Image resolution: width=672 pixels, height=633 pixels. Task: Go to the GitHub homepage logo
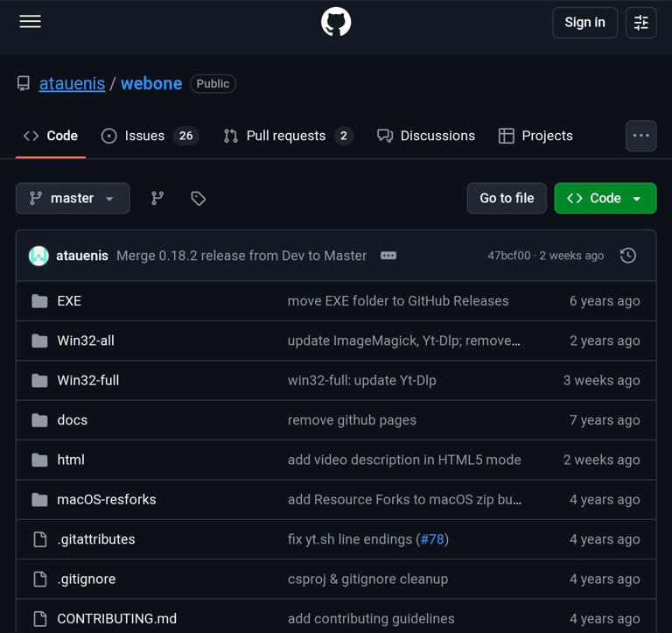coord(336,22)
